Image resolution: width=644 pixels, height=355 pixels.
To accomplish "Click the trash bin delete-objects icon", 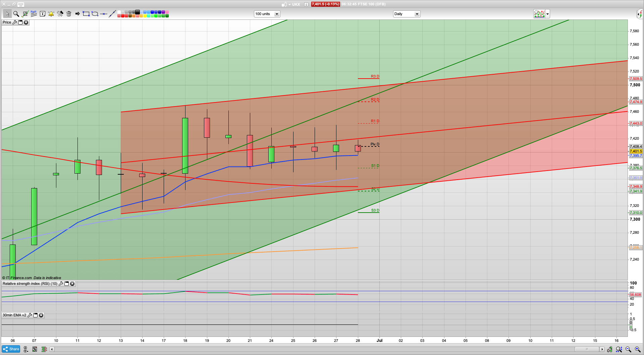I will pos(69,14).
